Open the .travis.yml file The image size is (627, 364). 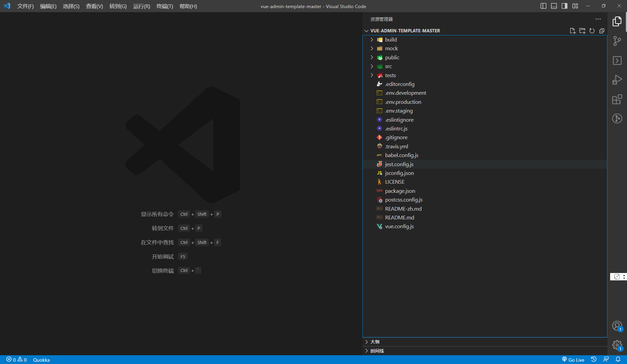pyautogui.click(x=485, y=147)
